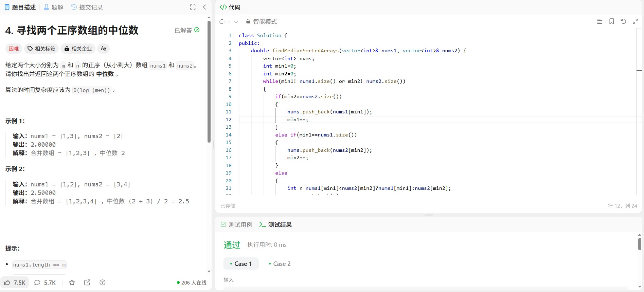
Task: Reset code with the undo arrow icon
Action: pyautogui.click(x=623, y=21)
